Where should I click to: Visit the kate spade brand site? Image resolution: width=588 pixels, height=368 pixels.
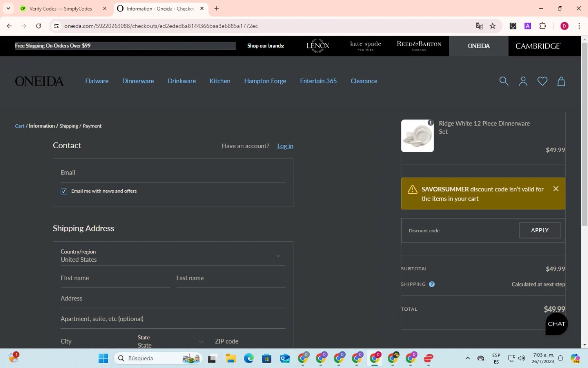pos(365,46)
